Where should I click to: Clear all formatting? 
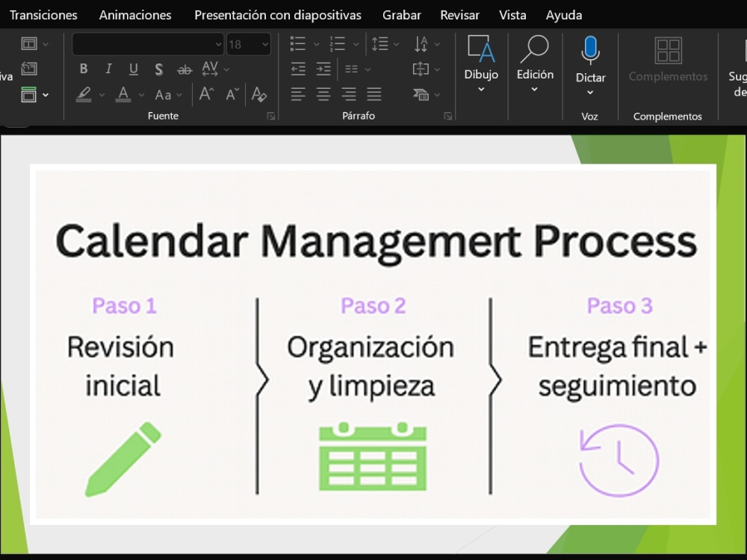258,94
